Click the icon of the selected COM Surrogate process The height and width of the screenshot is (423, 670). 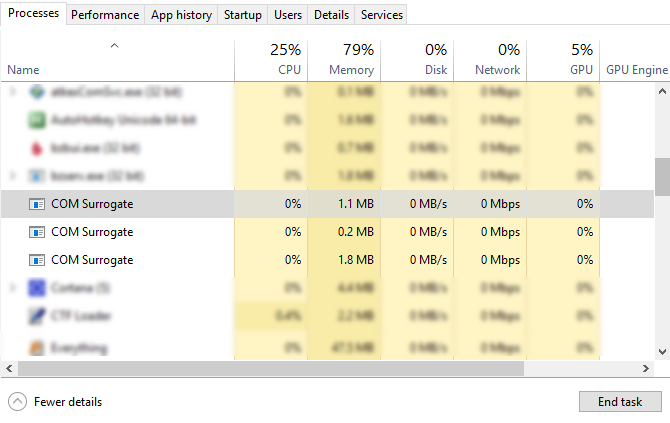click(37, 204)
